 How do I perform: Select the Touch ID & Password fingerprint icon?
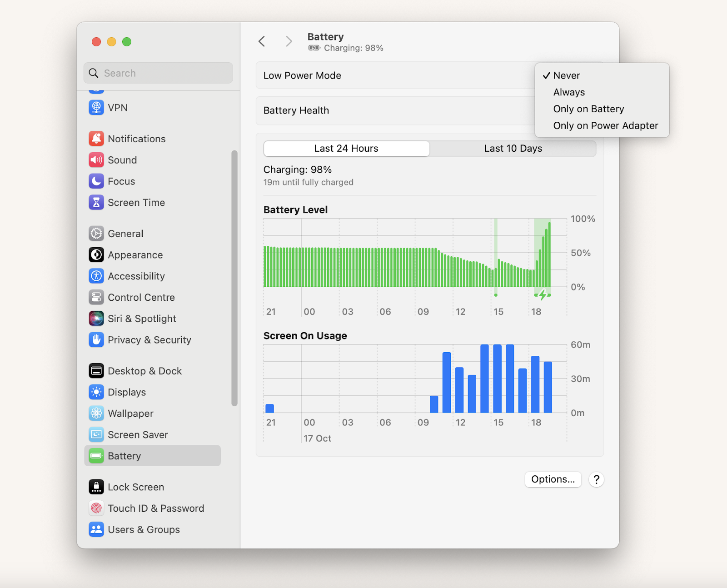(x=96, y=508)
